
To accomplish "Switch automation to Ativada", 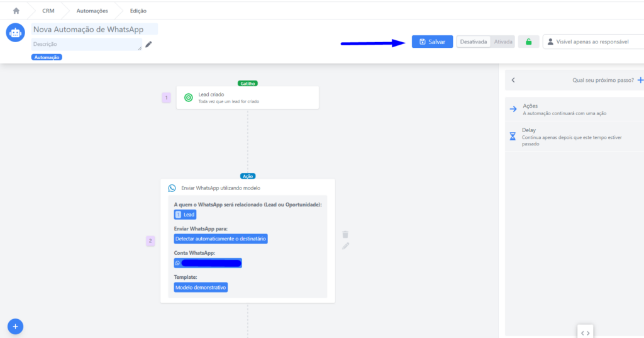I will coord(503,42).
